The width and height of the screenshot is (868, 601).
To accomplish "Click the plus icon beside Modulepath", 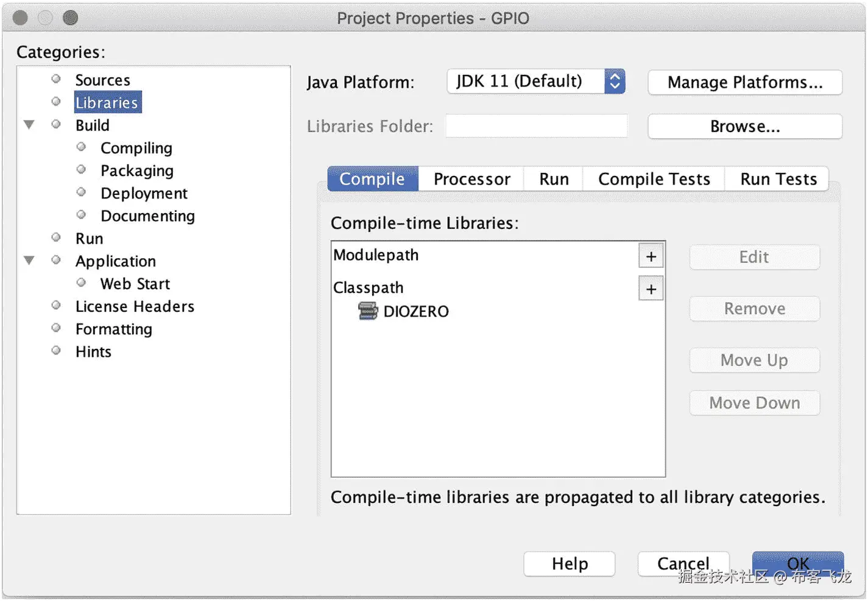I will 651,256.
